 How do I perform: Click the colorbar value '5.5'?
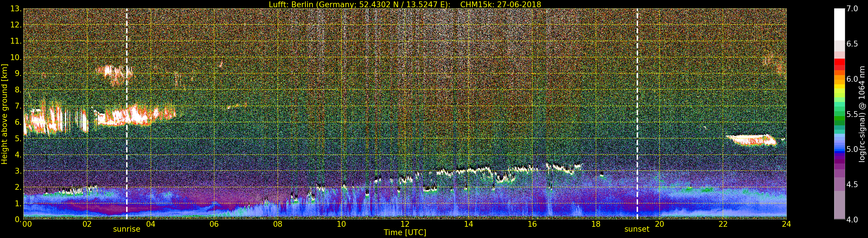click(852, 114)
